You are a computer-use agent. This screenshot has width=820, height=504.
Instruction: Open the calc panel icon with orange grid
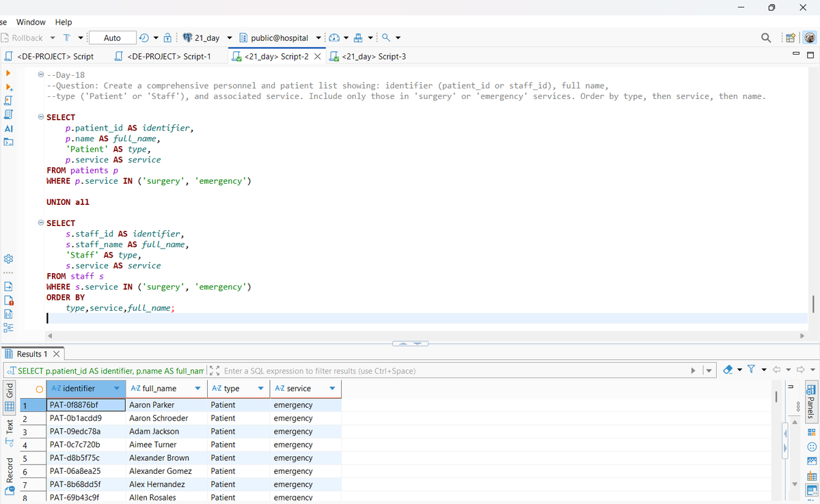[812, 476]
